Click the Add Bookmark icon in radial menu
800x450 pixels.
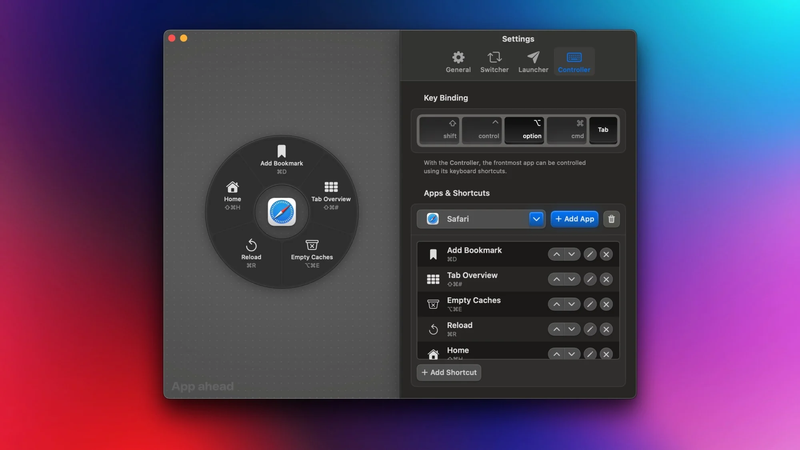pyautogui.click(x=281, y=152)
